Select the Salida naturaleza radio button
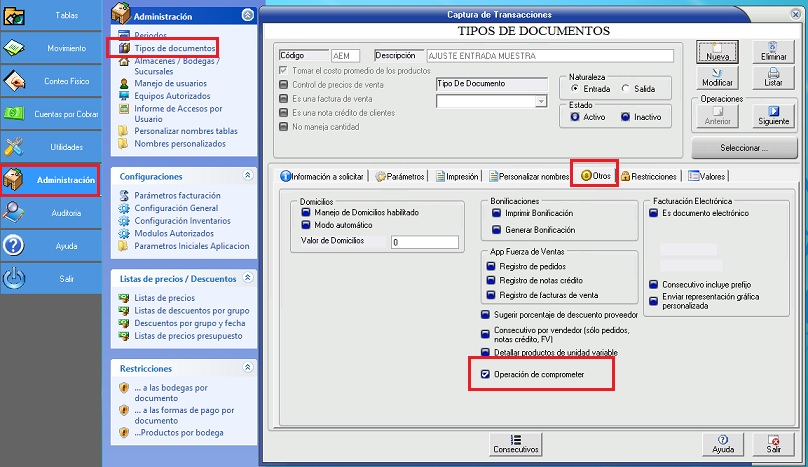The image size is (808, 467). tap(626, 89)
